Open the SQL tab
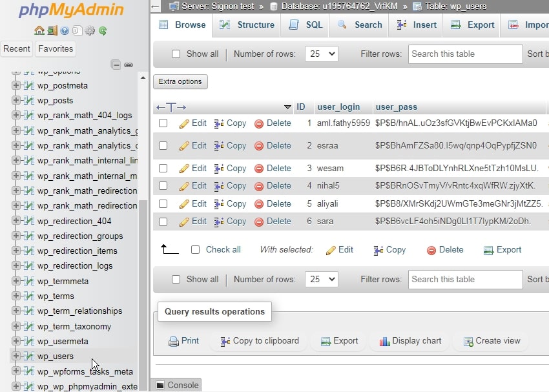The width and height of the screenshot is (549, 392). (x=306, y=25)
